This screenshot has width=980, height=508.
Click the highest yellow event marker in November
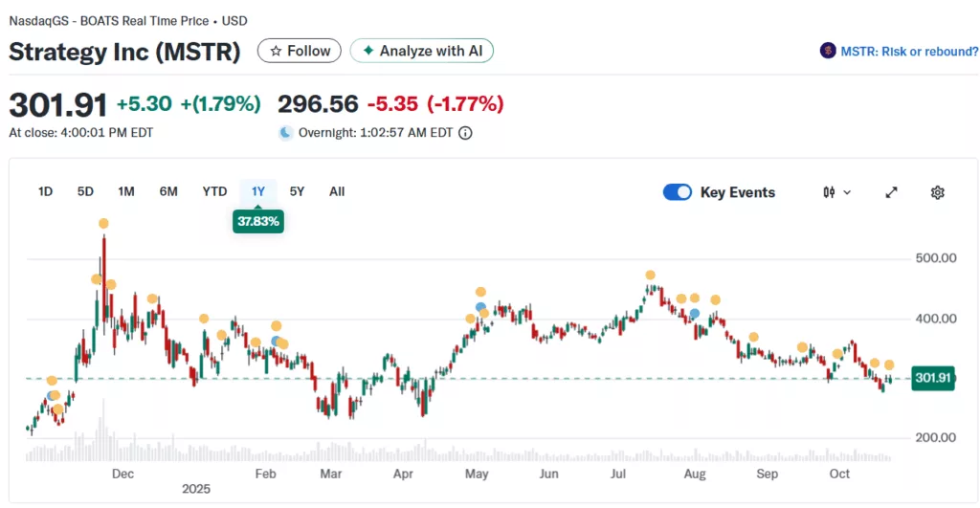click(103, 224)
